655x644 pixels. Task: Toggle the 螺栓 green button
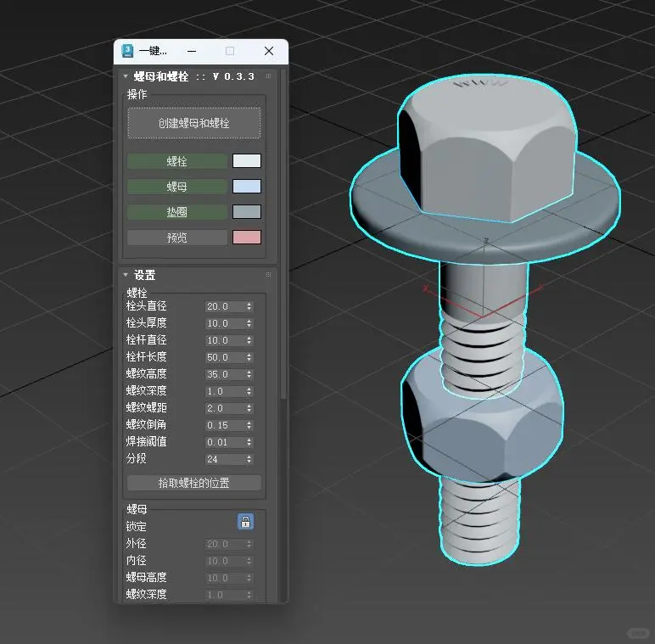point(177,161)
